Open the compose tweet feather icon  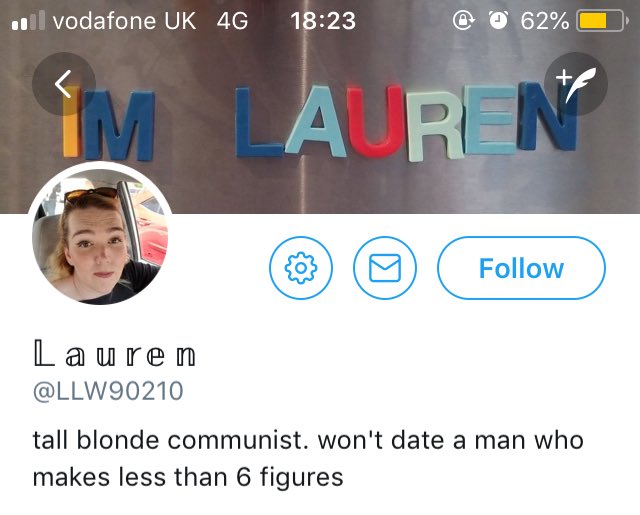point(576,84)
